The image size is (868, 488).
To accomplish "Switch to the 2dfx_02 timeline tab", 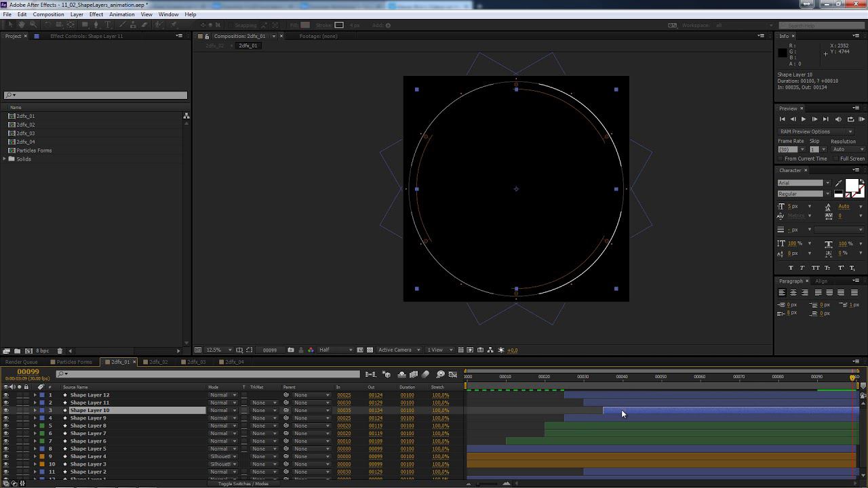I will [158, 362].
